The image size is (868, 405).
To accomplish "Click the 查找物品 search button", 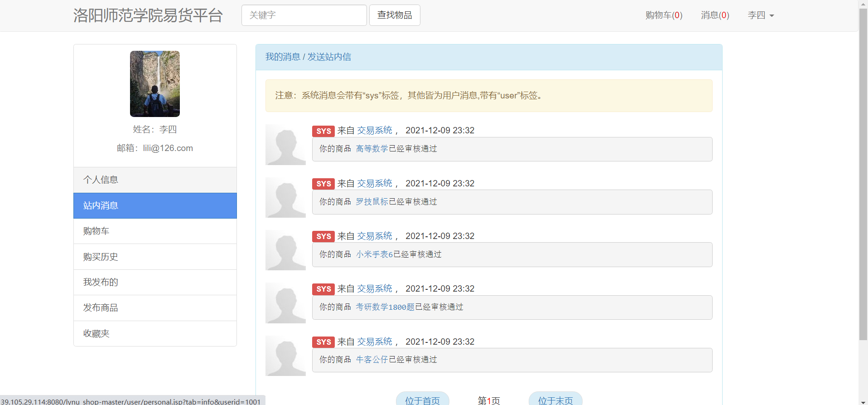I will tap(395, 15).
